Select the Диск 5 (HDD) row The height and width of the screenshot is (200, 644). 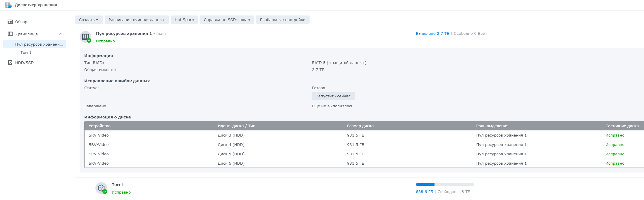pyautogui.click(x=364, y=154)
